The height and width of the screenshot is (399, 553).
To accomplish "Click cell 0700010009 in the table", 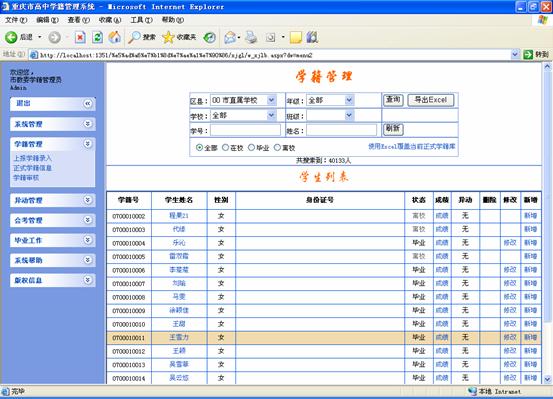I will 129,311.
